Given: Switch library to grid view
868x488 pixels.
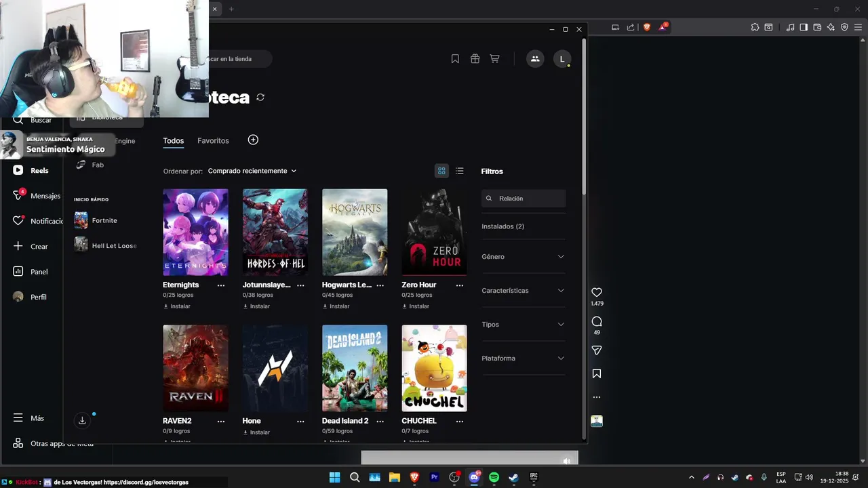Looking at the screenshot, I should pos(441,171).
